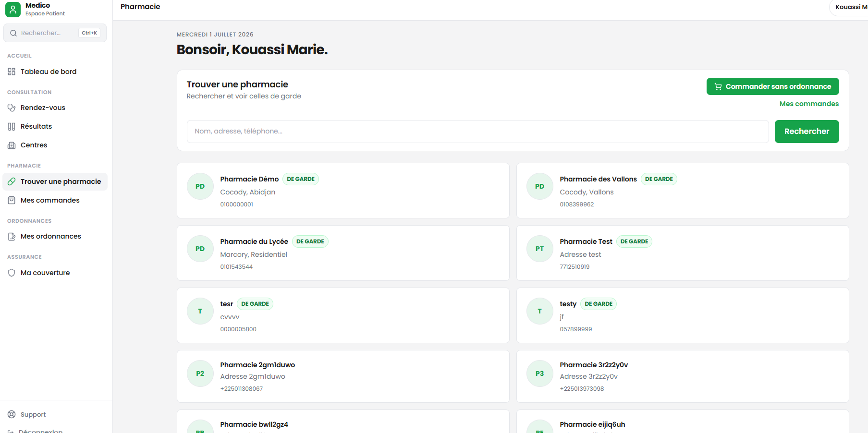Click phone number 057899999 on testy card
Viewport: 868px width, 433px height.
coord(575,329)
